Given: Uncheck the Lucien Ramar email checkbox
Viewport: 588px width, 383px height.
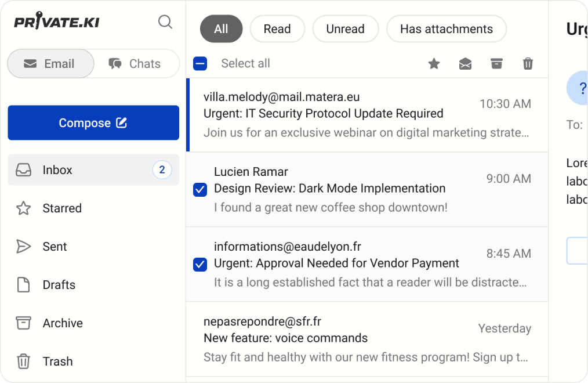Looking at the screenshot, I should 200,189.
